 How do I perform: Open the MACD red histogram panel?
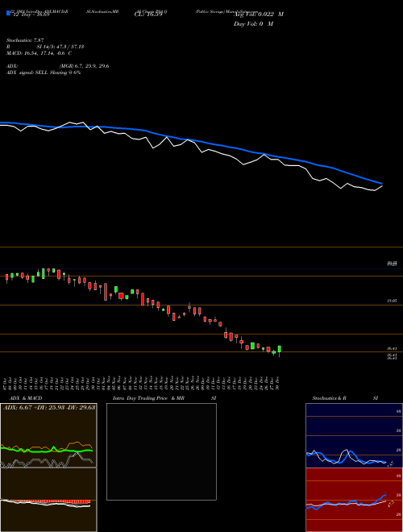(x=48, y=500)
